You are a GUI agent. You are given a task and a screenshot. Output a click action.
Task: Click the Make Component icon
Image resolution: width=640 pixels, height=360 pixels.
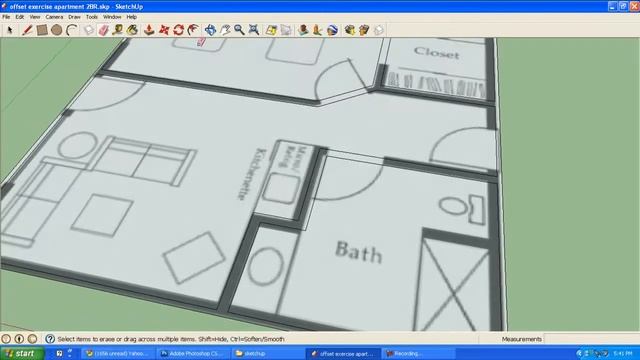pyautogui.click(x=89, y=30)
